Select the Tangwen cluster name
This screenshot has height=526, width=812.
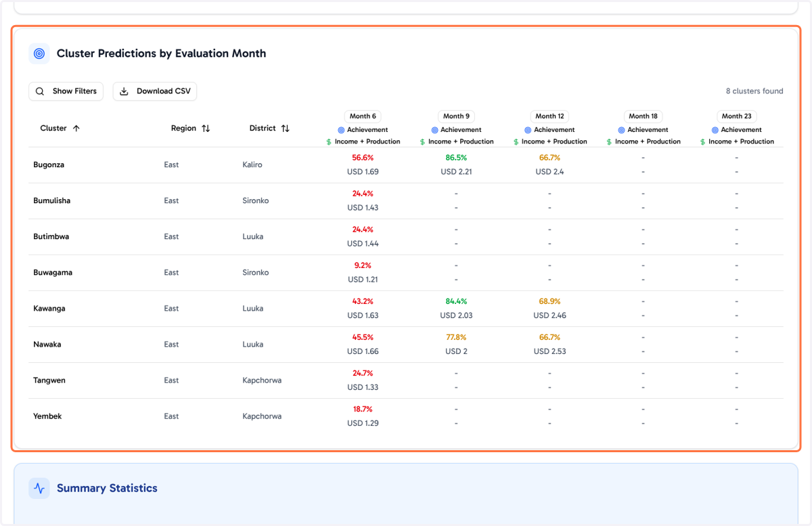click(x=49, y=380)
